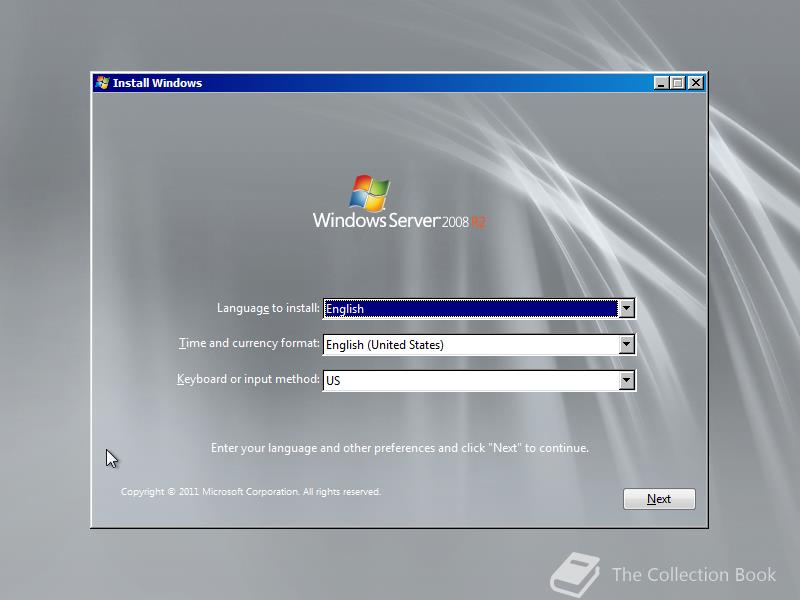Image resolution: width=800 pixels, height=600 pixels.
Task: Click the "Keyboard or input method:" label
Action: (x=248, y=379)
